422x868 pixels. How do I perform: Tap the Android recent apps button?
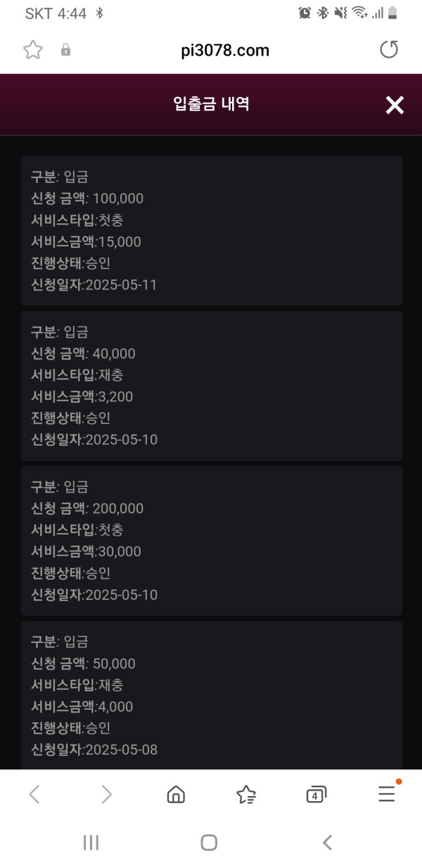click(91, 843)
